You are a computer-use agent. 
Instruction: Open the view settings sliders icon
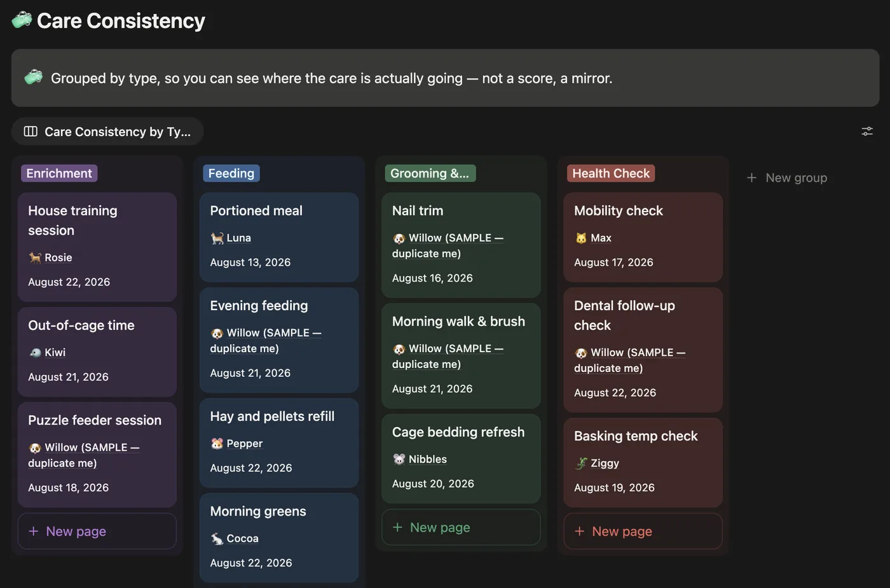point(867,132)
